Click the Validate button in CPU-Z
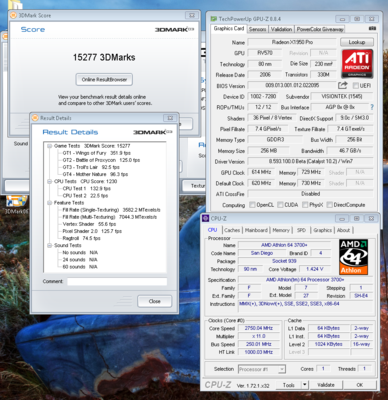 click(x=326, y=385)
